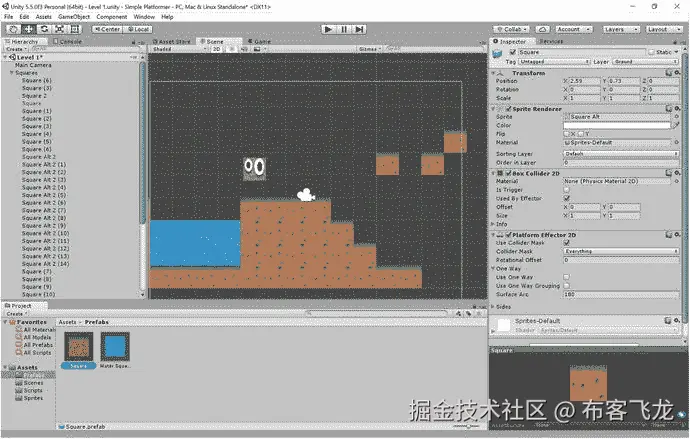
Task: Open the Layer dropdown showing Ground
Action: (x=645, y=62)
